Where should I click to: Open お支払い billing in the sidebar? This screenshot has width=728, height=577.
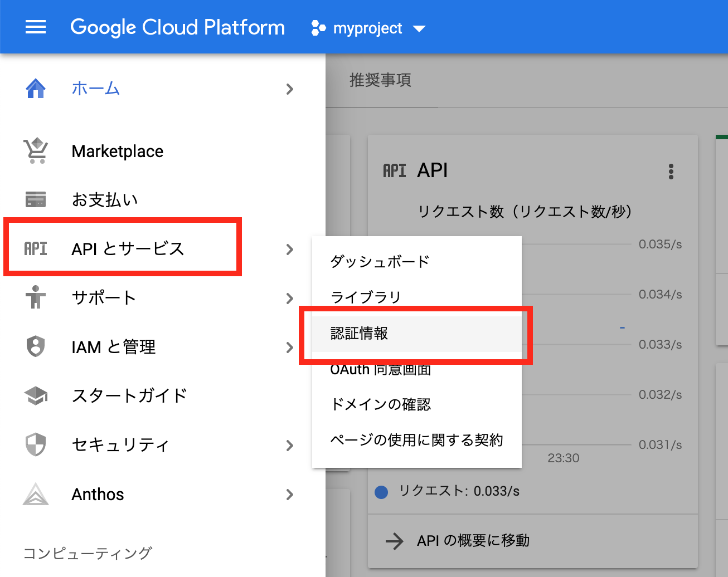click(105, 199)
